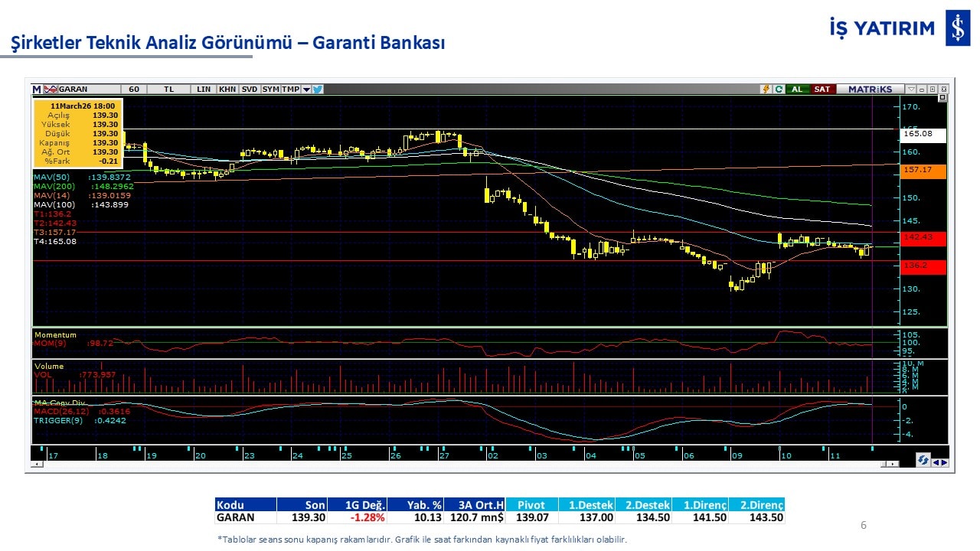This screenshot has width=980, height=551.
Task: Select the SYM toolbar item
Action: 270,90
